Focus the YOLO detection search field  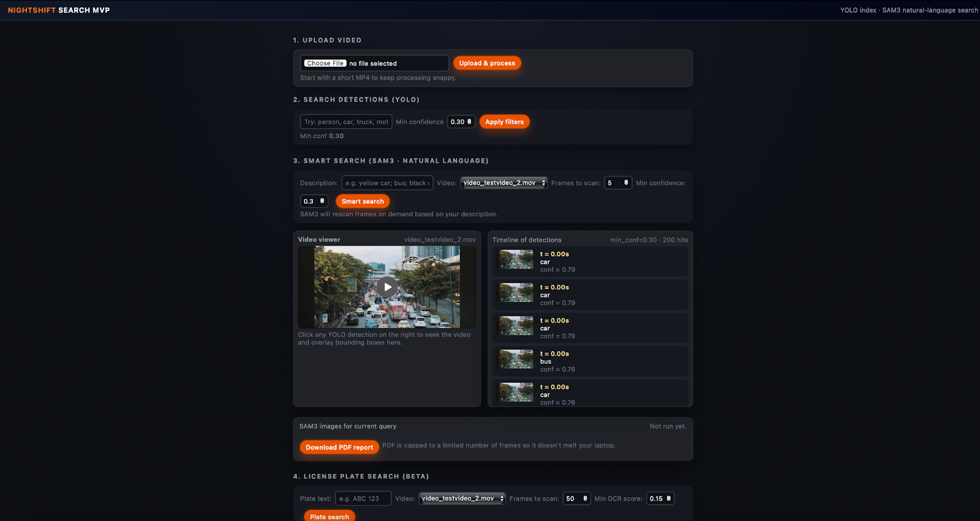tap(346, 122)
